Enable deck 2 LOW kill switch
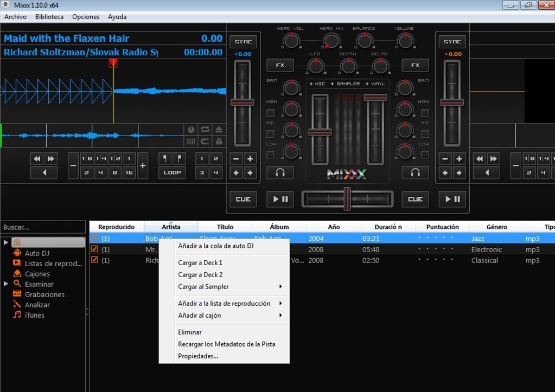Image resolution: width=555 pixels, height=392 pixels. point(425,155)
